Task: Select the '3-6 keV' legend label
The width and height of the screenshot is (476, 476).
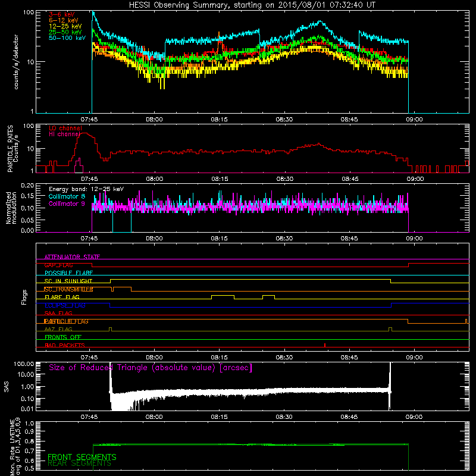Action: [x=62, y=14]
